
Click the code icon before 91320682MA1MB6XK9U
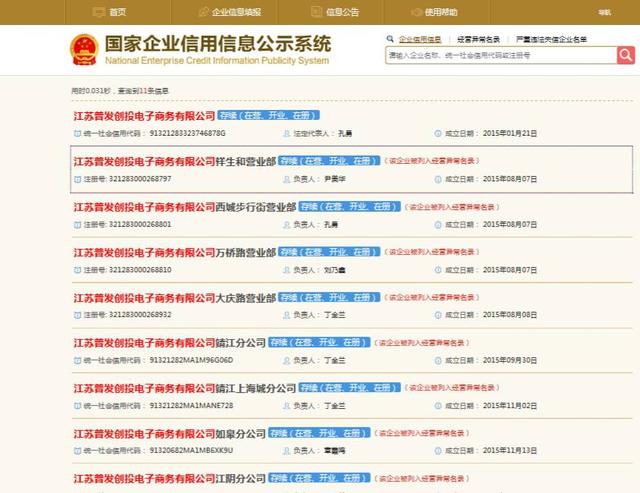[77, 451]
